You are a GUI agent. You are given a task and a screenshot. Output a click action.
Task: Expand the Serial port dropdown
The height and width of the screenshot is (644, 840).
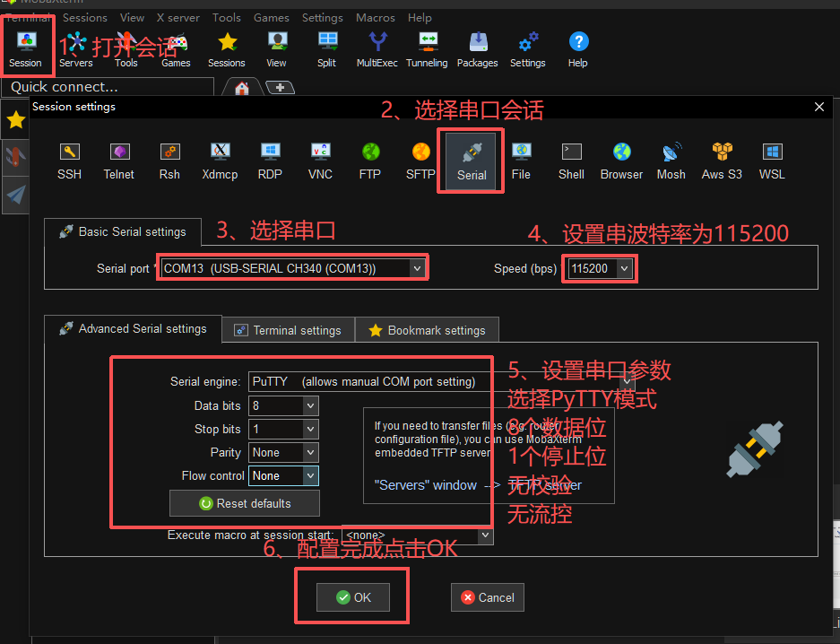(417, 268)
